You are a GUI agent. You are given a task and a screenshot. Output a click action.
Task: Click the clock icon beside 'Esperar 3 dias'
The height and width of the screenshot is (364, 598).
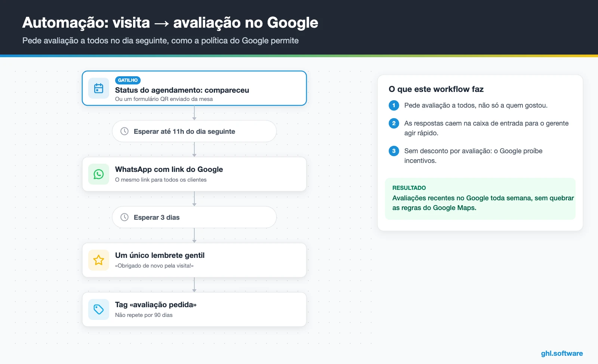coord(124,217)
